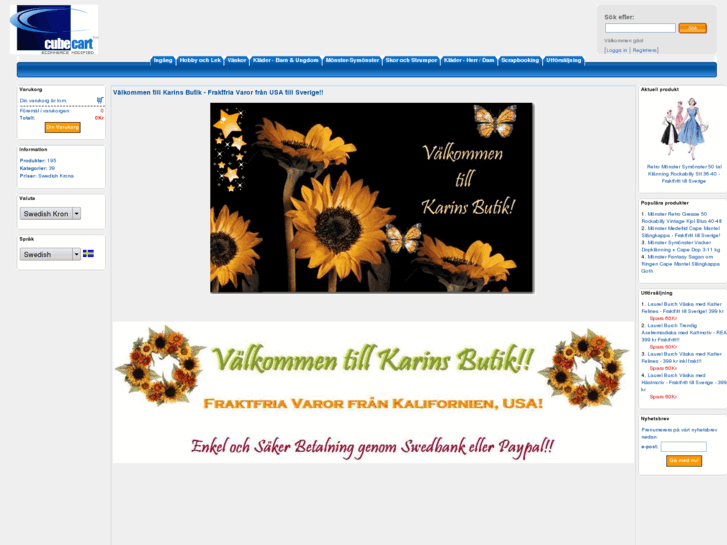Screen dimensions: 727x545
Task: Open the Retro Mönster Symönster 50 tal link
Action: 684,174
